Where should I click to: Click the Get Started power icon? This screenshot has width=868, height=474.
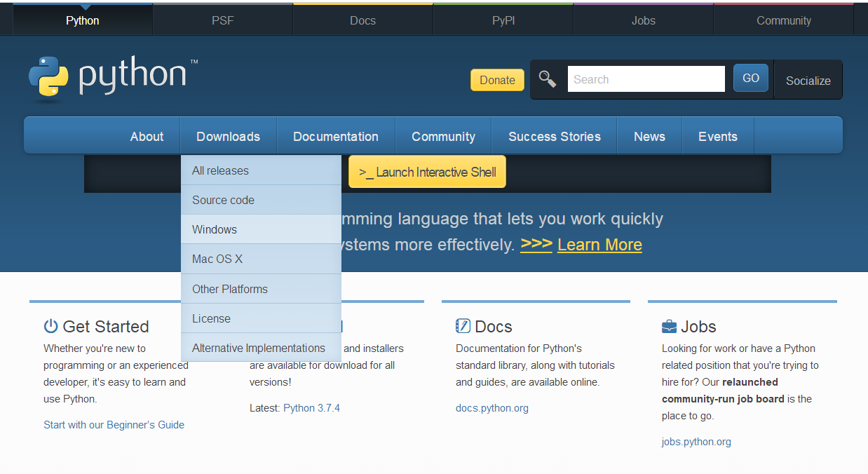[50, 326]
